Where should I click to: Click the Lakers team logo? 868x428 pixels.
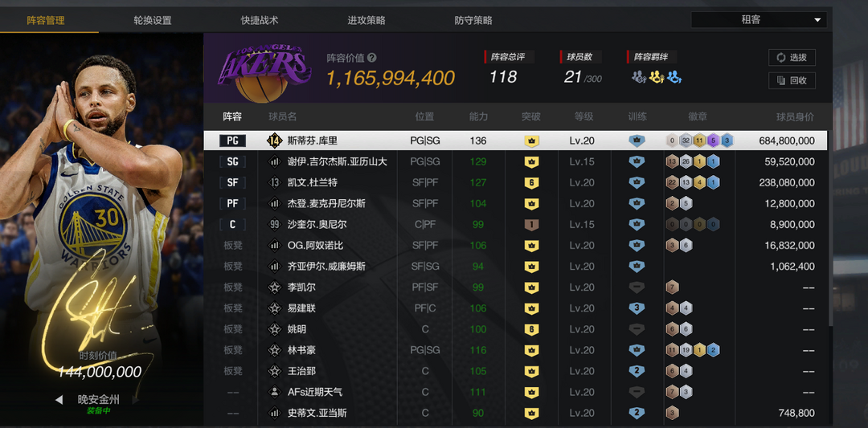pyautogui.click(x=264, y=73)
